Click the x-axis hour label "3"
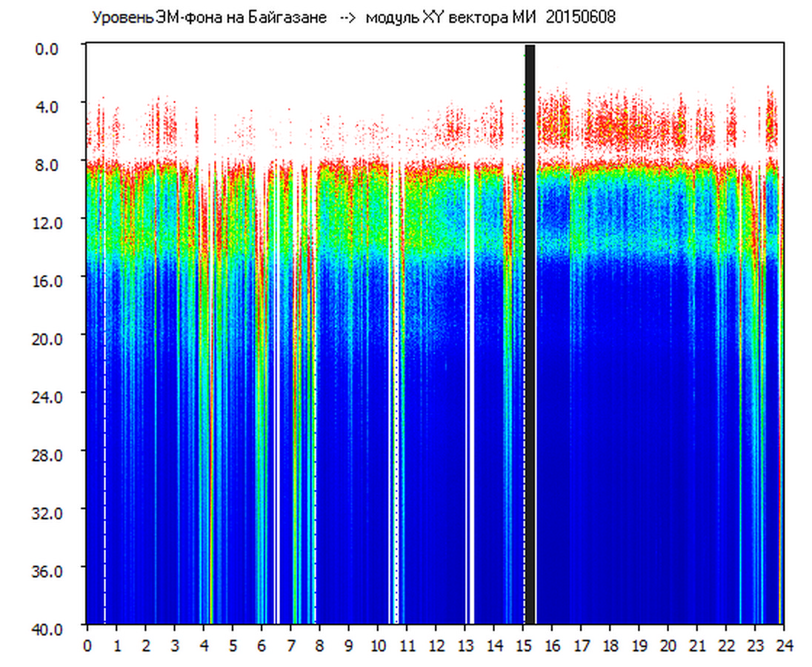The image size is (812, 667). pos(175,646)
